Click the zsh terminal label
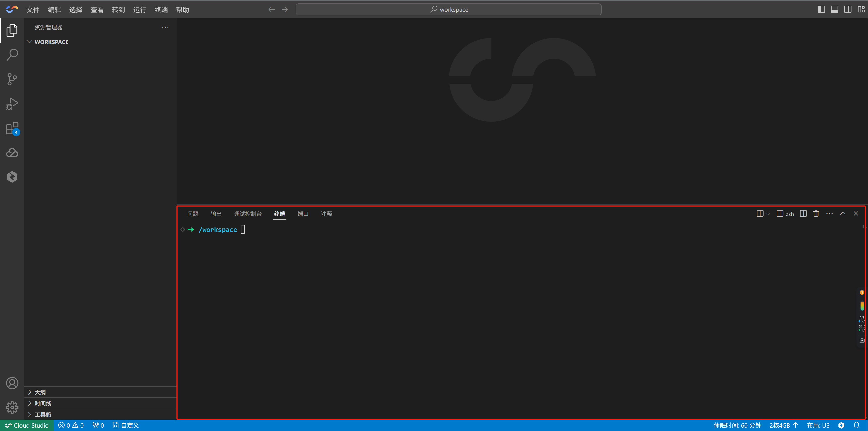868x431 pixels. point(785,214)
